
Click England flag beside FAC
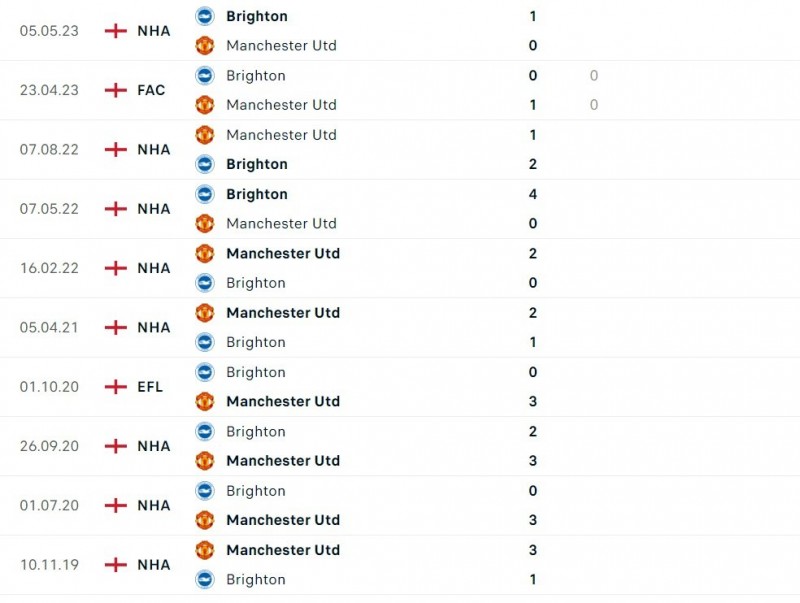[116, 90]
